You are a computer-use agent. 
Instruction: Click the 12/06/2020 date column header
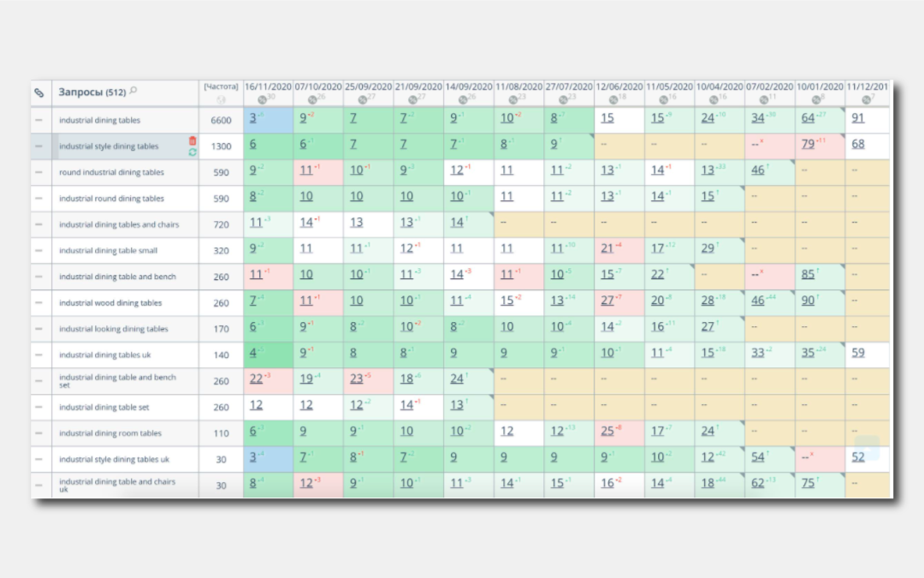[619, 86]
